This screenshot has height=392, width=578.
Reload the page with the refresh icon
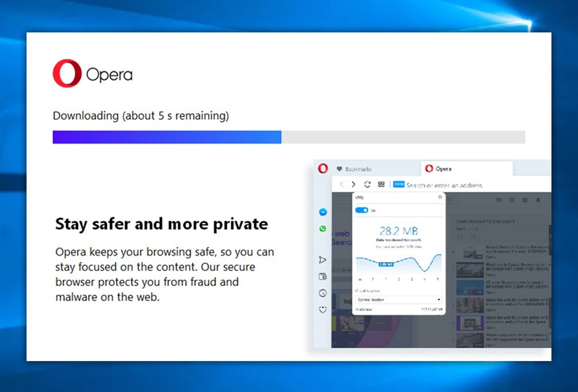[367, 184]
